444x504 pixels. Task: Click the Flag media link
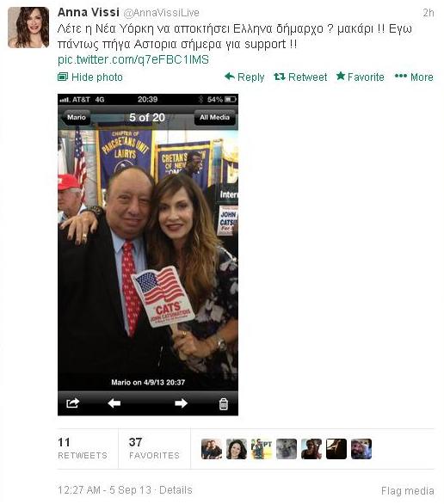tap(407, 490)
